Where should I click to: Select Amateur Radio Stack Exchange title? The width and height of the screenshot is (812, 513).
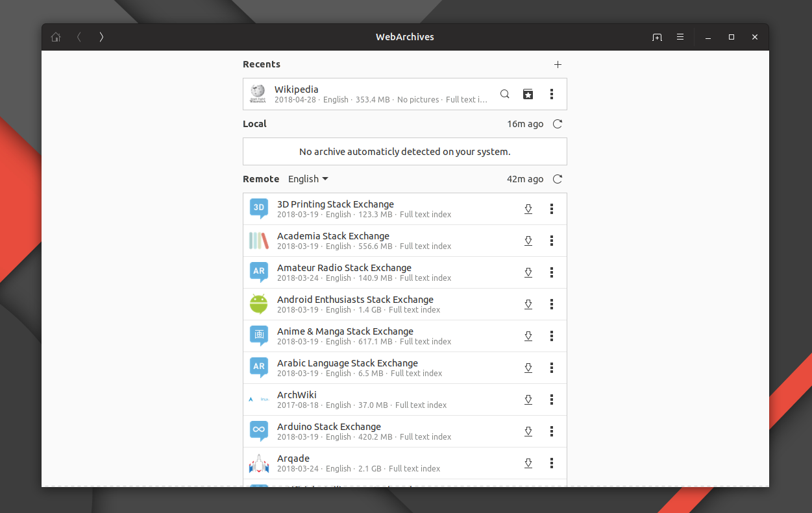coord(344,268)
